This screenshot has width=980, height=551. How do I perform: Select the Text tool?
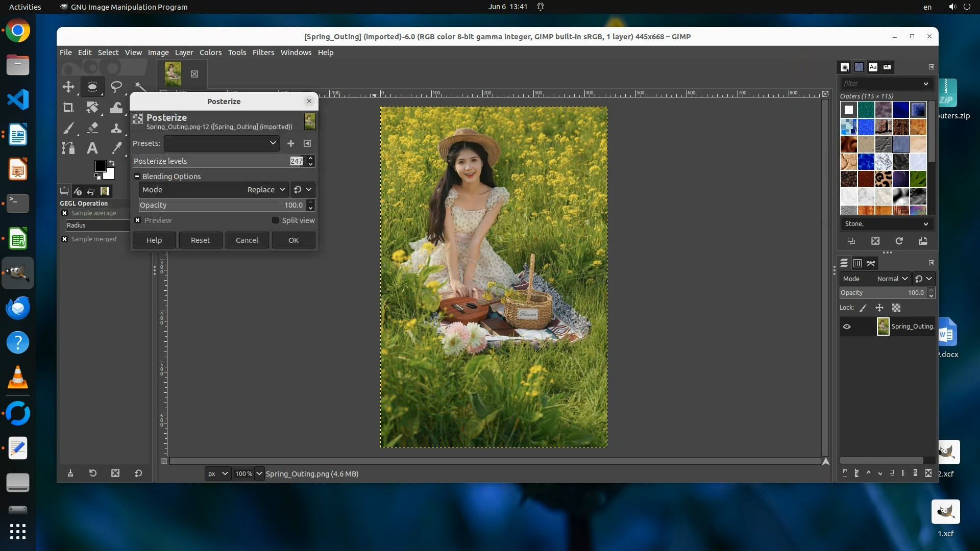tap(92, 148)
